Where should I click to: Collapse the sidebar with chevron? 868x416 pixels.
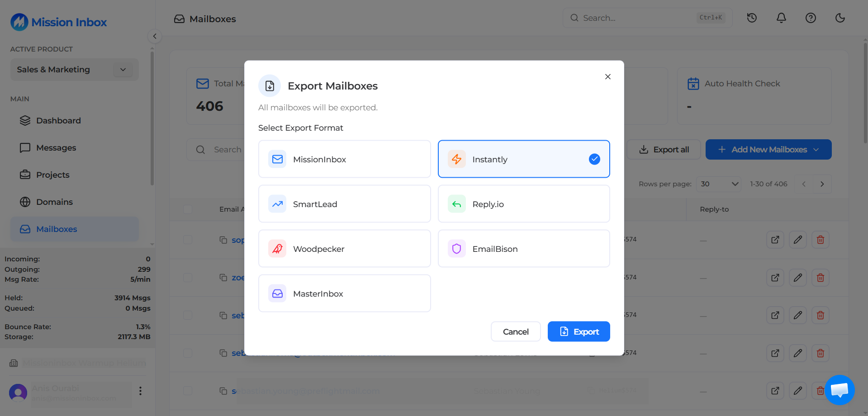pos(155,36)
